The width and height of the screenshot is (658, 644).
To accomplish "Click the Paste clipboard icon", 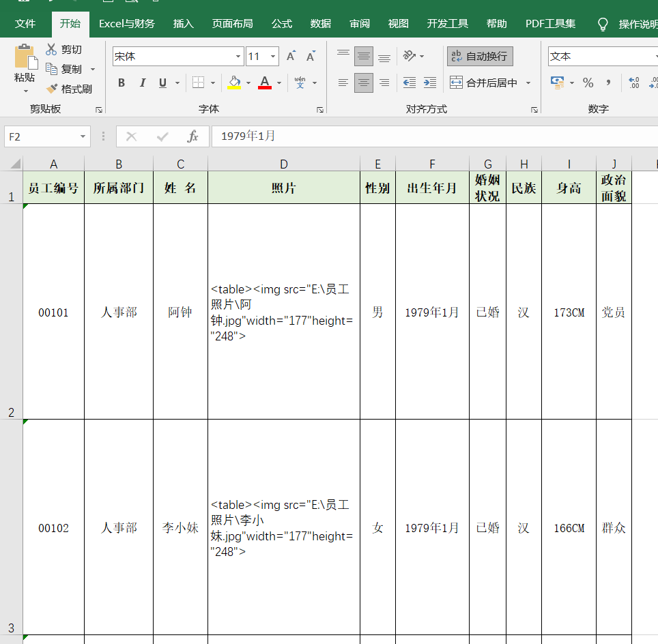I will (25, 57).
